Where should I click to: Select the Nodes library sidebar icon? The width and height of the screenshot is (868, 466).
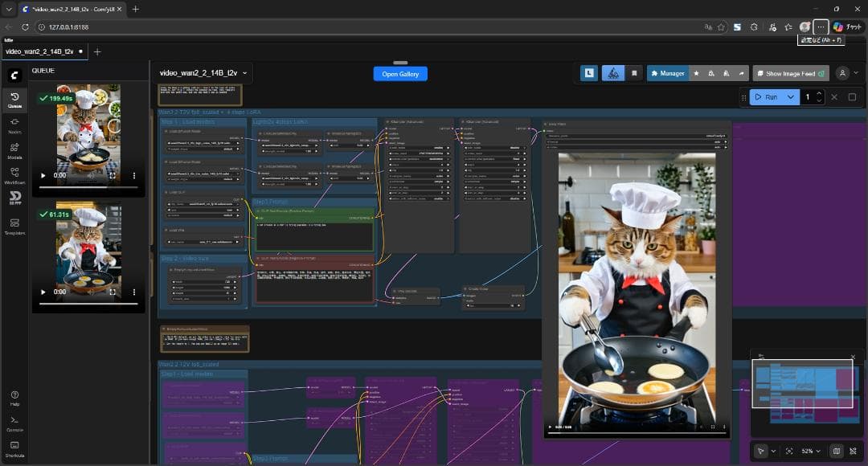[14, 124]
